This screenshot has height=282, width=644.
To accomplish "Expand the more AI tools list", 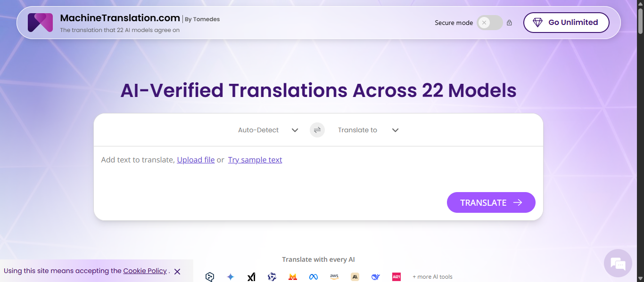I will [432, 277].
